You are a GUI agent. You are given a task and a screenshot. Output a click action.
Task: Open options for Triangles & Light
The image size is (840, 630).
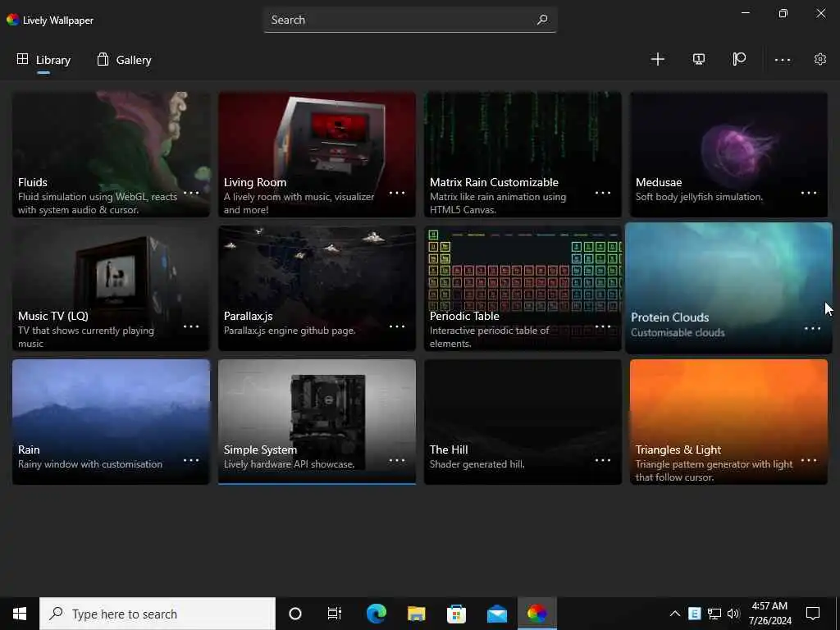point(808,460)
